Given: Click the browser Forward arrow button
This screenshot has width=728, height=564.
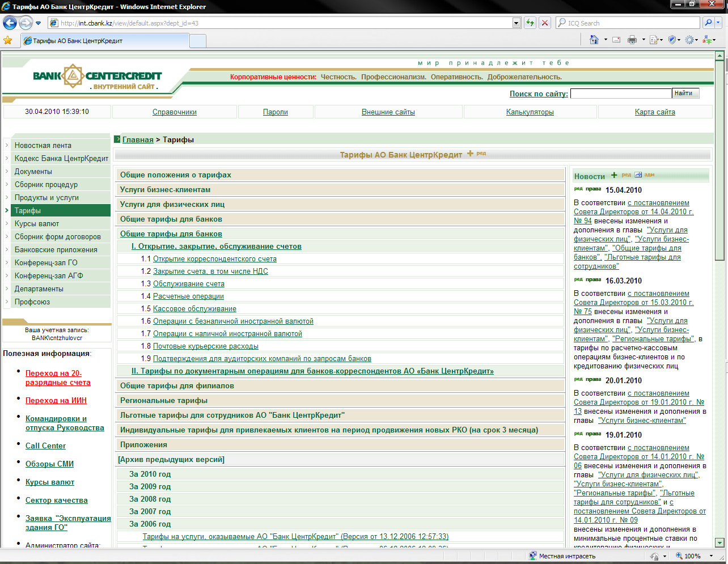Looking at the screenshot, I should [26, 23].
